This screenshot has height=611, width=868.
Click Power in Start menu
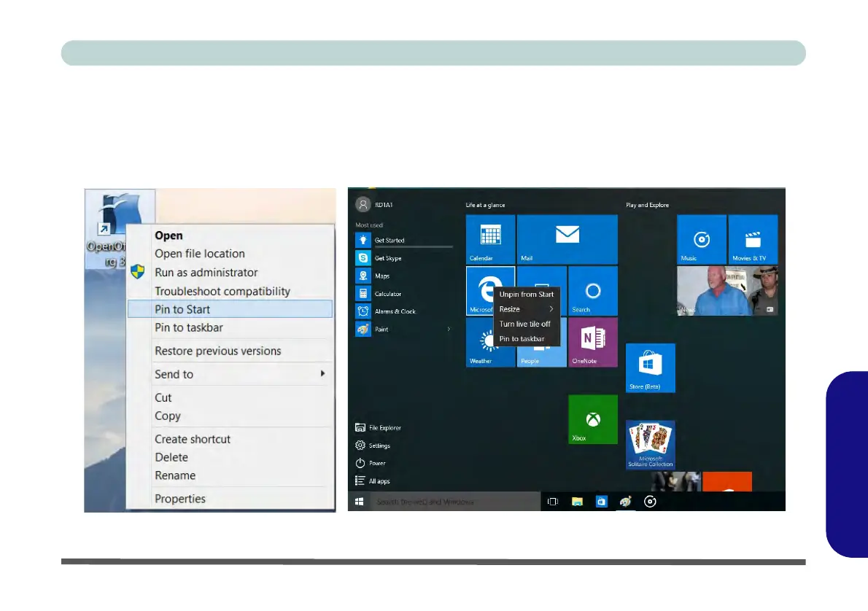pos(371,463)
